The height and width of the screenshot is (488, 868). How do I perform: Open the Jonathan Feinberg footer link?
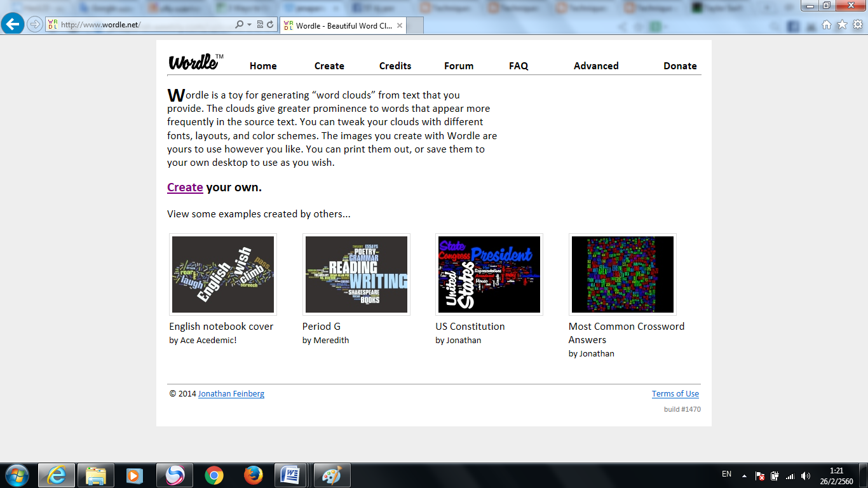click(231, 394)
